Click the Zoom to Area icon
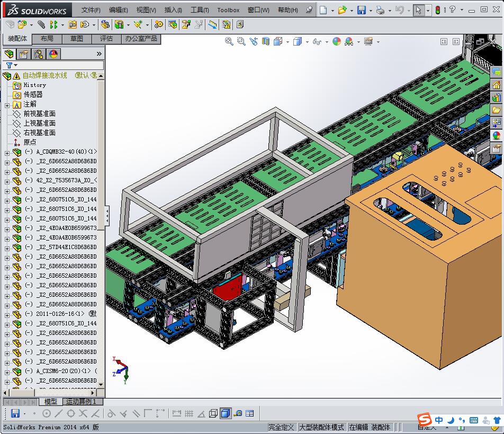 click(241, 41)
